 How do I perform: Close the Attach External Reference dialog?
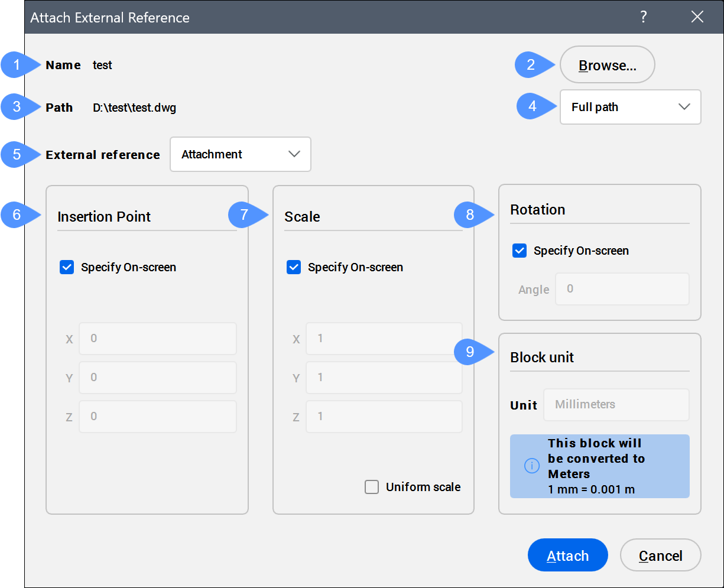coord(697,17)
